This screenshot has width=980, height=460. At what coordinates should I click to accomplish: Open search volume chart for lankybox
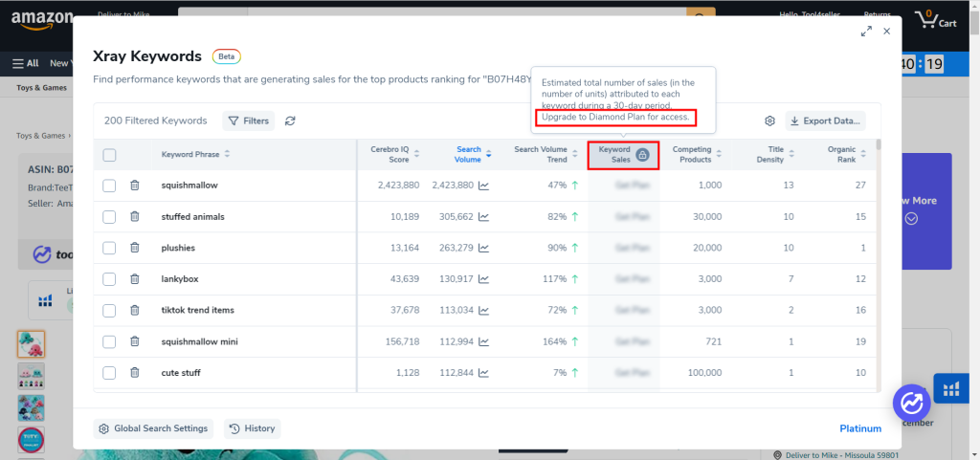point(483,279)
